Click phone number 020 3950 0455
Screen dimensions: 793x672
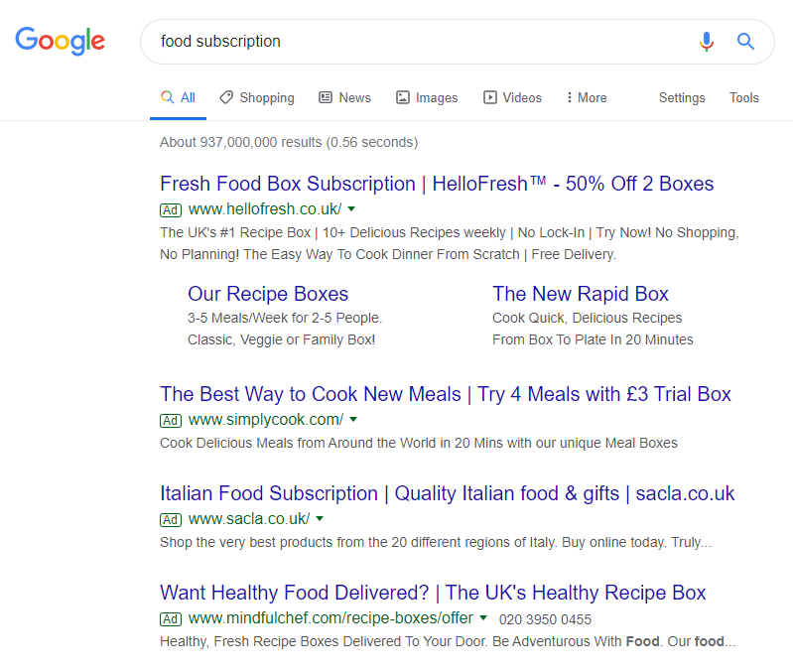545,619
